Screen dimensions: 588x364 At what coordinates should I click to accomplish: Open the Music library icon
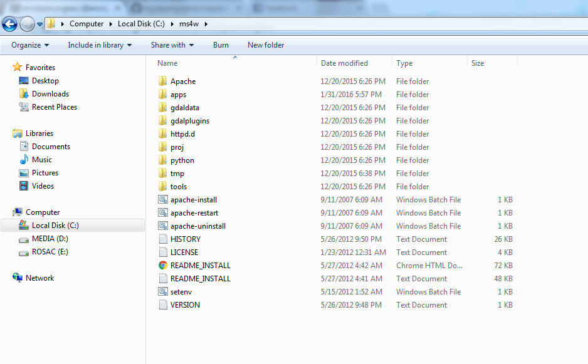[x=24, y=159]
